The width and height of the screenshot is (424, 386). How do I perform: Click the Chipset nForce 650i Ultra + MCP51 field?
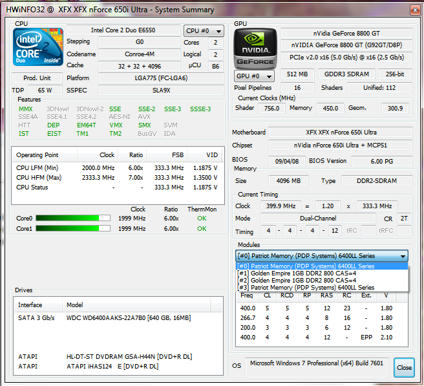pos(341,145)
